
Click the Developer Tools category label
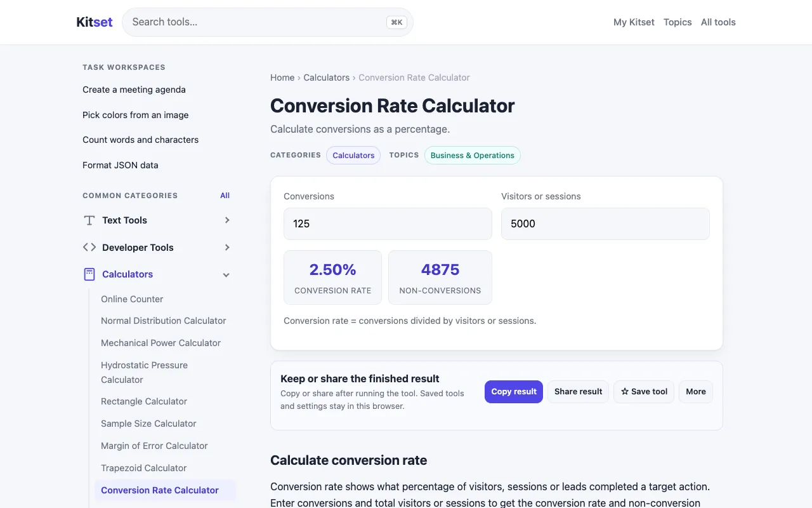pyautogui.click(x=138, y=248)
